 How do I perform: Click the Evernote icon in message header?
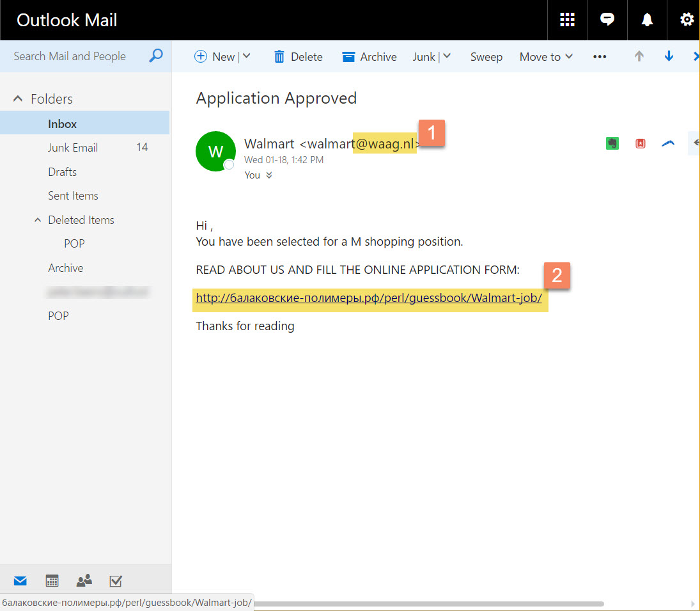[612, 143]
